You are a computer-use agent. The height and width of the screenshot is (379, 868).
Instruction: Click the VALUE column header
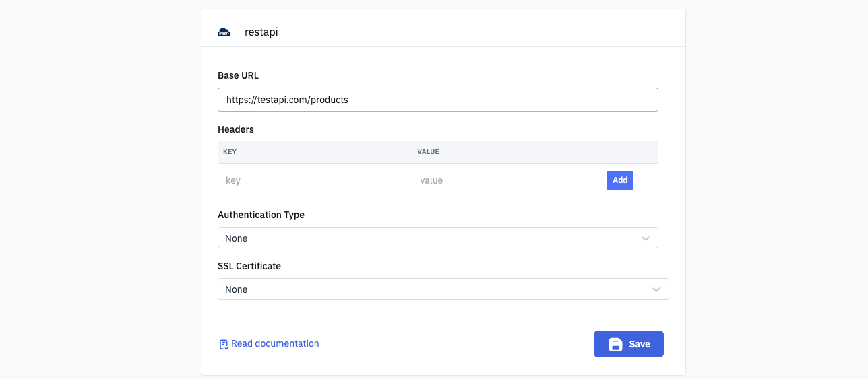[x=428, y=152]
